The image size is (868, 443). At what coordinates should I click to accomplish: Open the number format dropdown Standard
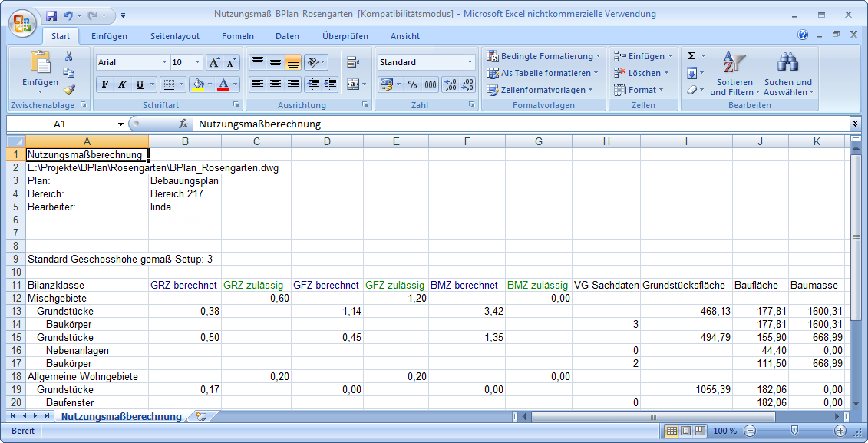pyautogui.click(x=470, y=62)
